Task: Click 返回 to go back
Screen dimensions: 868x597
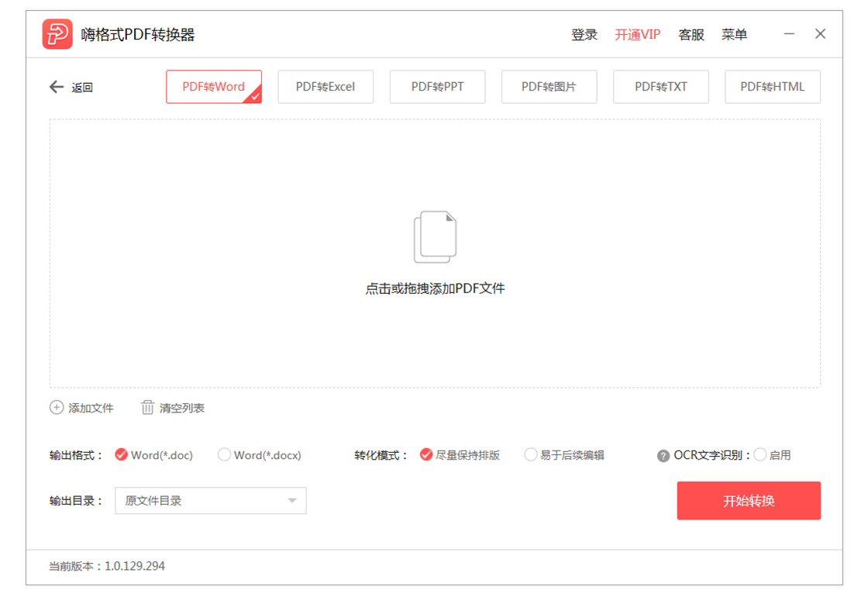Action: [82, 88]
